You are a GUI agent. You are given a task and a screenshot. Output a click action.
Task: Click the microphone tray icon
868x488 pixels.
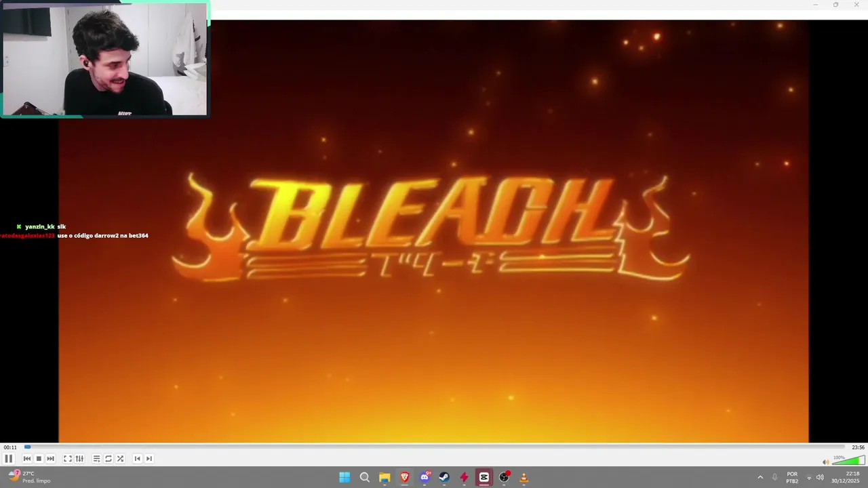[774, 477]
